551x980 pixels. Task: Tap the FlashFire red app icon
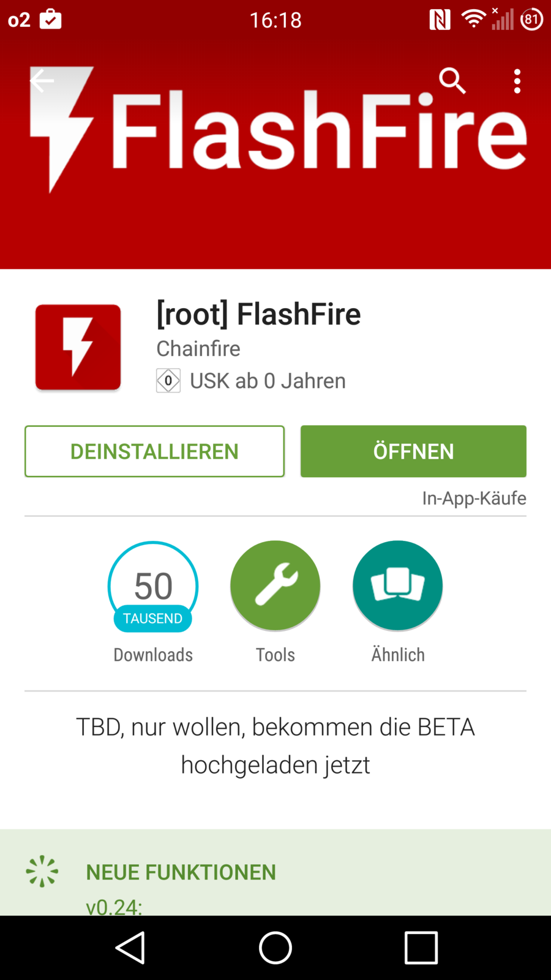point(78,347)
